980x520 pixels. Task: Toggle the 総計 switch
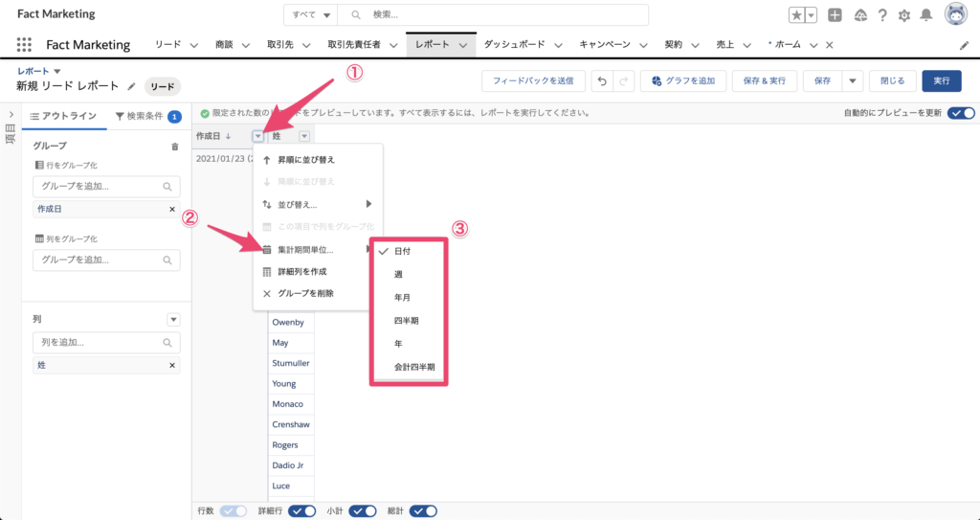coord(423,511)
